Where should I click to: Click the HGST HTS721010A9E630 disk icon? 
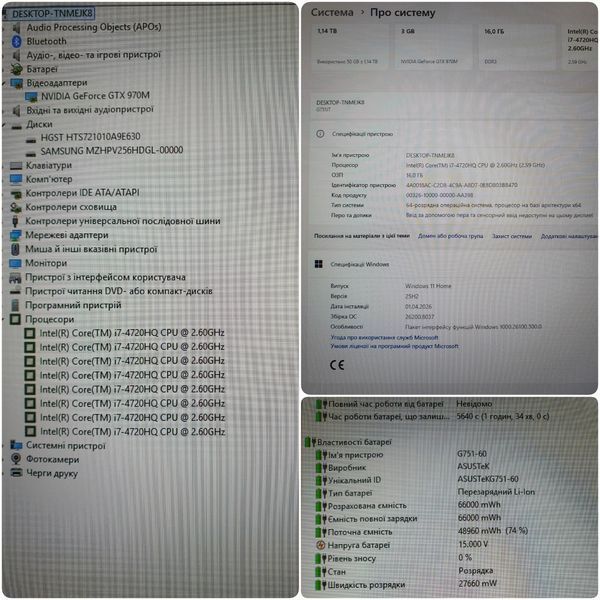(31, 140)
